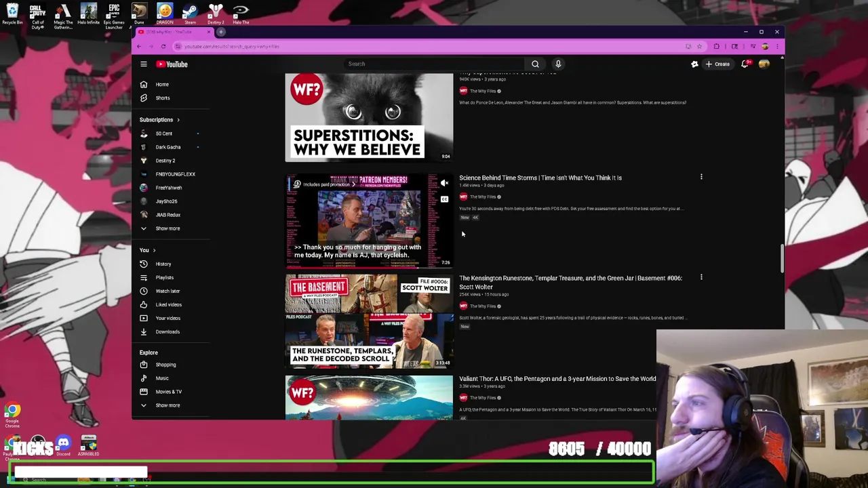Click the YouTube search input field
This screenshot has height=488, width=868.
[x=433, y=64]
